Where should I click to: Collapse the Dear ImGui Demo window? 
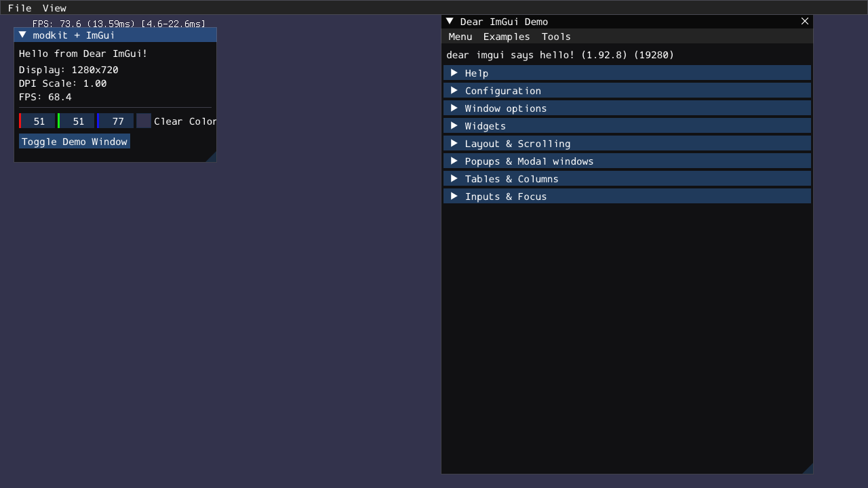tap(450, 22)
